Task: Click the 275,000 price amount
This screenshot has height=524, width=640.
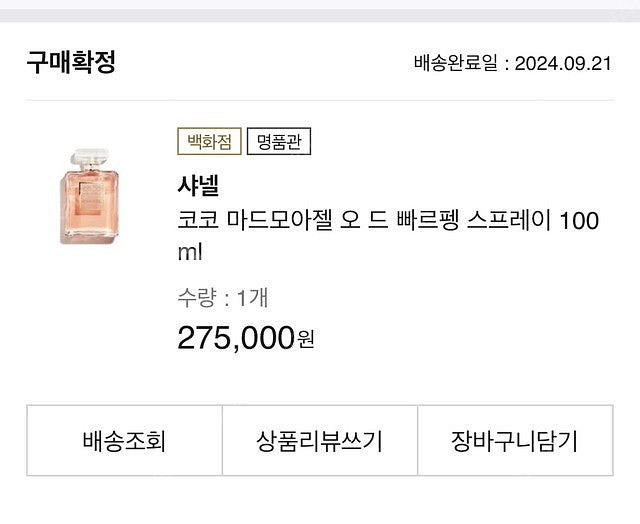Action: tap(236, 337)
